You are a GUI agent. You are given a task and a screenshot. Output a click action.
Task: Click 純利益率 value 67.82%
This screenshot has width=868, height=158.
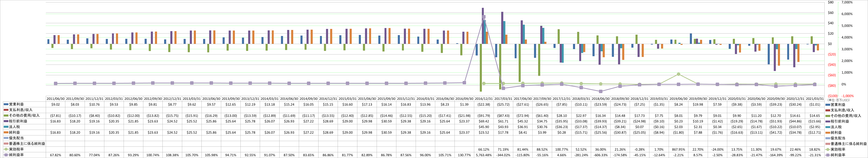[x=55, y=155]
